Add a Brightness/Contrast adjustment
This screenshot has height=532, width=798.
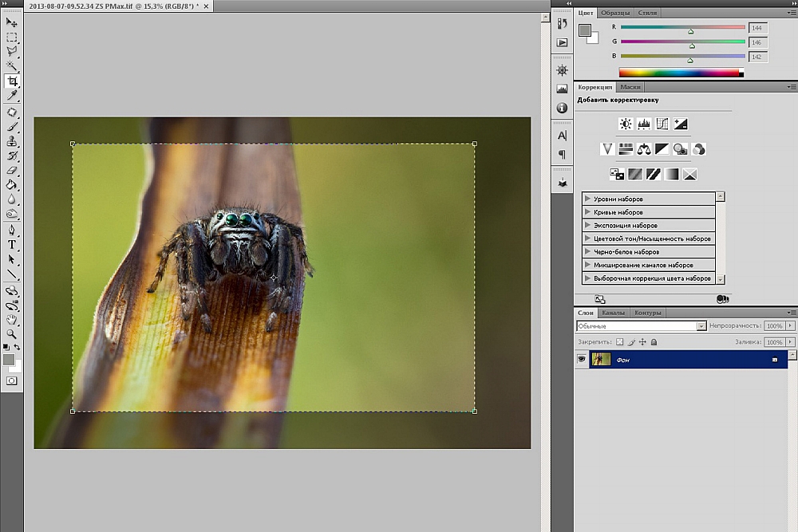click(x=626, y=124)
